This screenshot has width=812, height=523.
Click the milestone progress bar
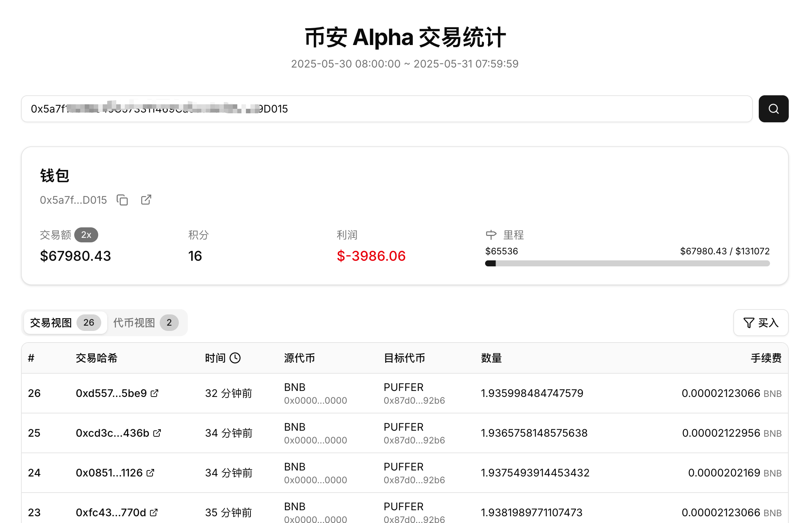click(627, 263)
